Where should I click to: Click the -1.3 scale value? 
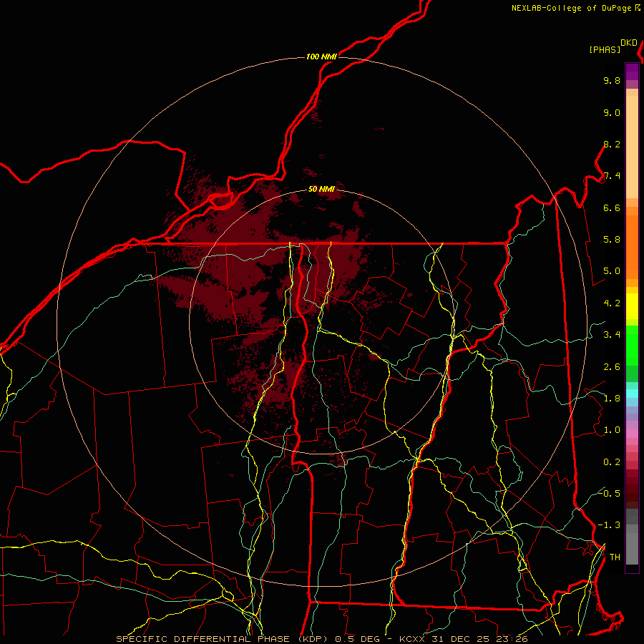[x=609, y=525]
